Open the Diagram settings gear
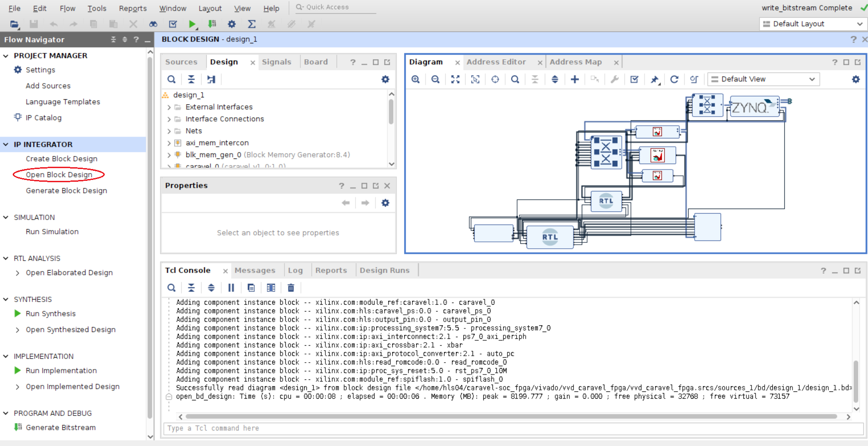This screenshot has width=868, height=446. tap(856, 79)
